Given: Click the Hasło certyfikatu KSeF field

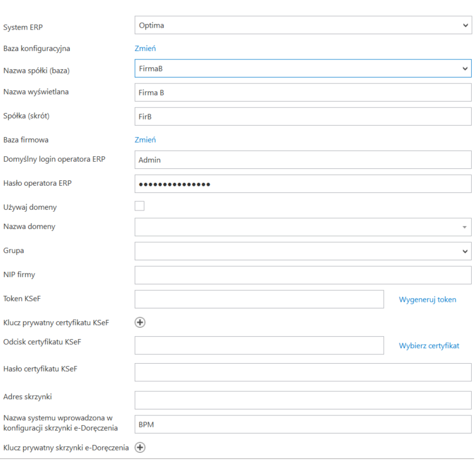Looking at the screenshot, I should [303, 373].
